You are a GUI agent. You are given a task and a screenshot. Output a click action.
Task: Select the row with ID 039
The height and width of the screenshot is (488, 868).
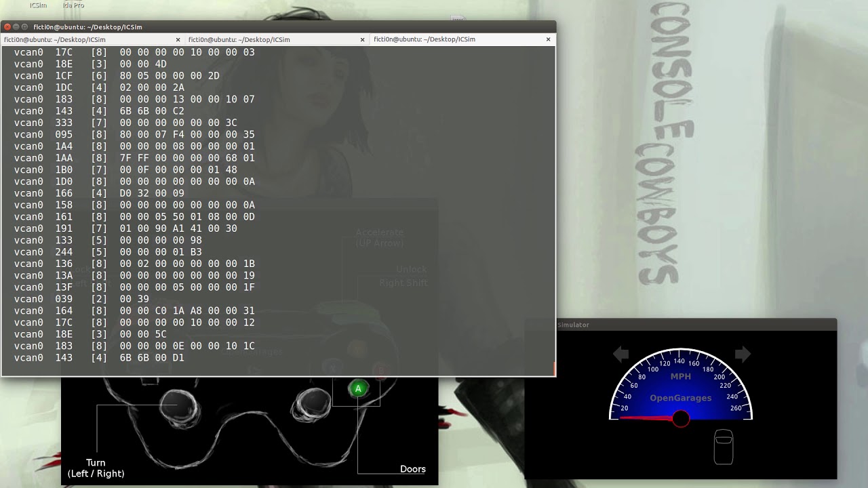[81, 299]
